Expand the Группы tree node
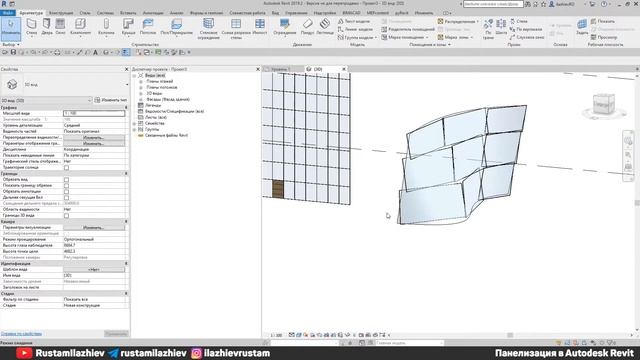Image resolution: width=640 pixels, height=360 pixels. coord(134,129)
